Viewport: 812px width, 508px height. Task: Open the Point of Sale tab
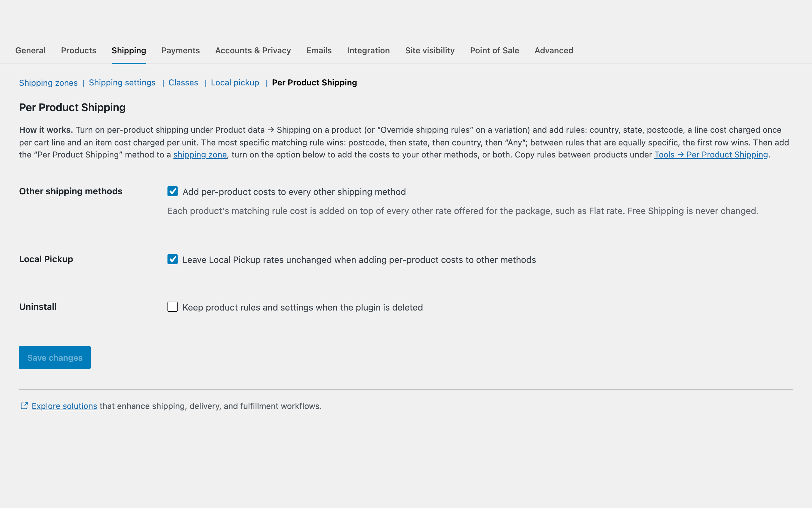coord(494,50)
